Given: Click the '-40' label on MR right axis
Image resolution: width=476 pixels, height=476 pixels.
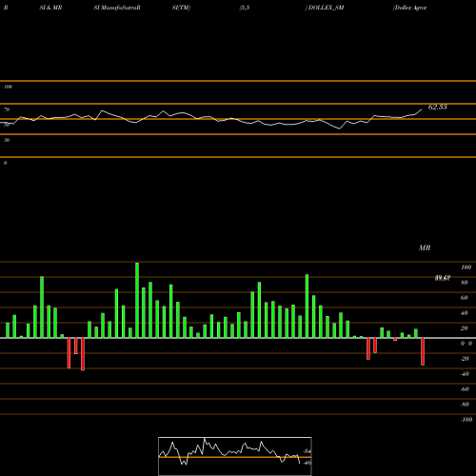Looking at the screenshot, I should tap(465, 374).
